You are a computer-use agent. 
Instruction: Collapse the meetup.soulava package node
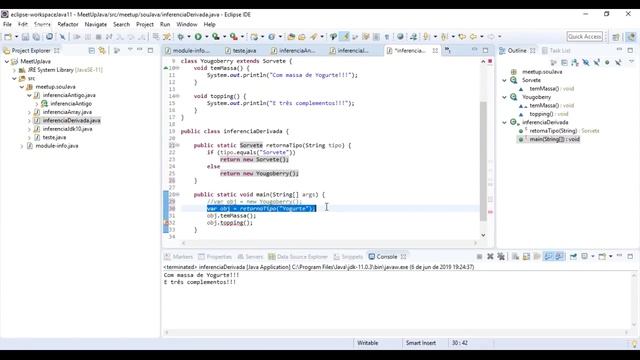click(x=22, y=87)
